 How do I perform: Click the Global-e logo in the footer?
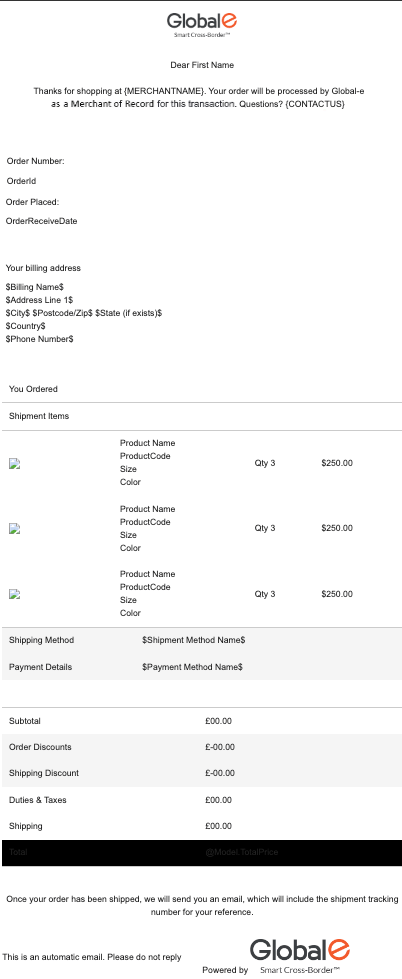point(300,955)
